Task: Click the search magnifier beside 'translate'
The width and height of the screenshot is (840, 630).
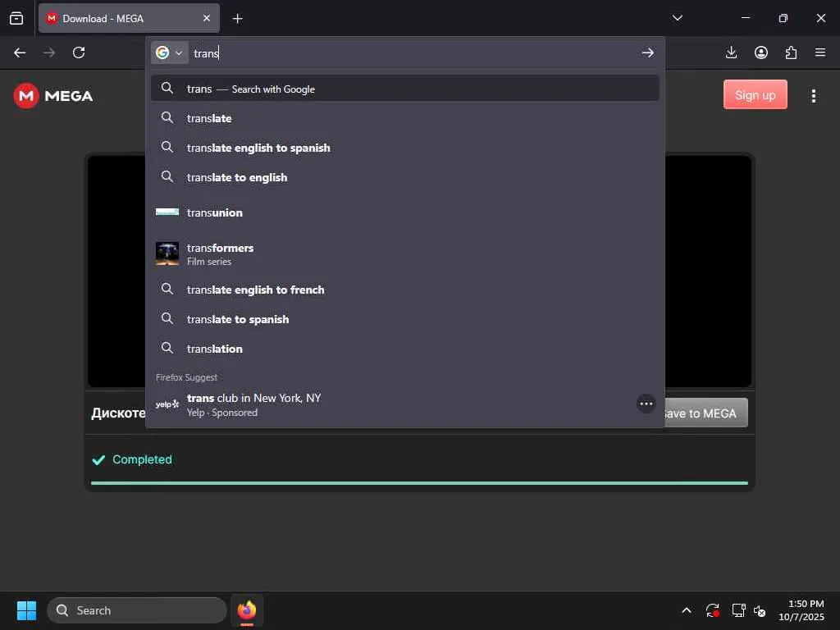Action: click(x=167, y=117)
